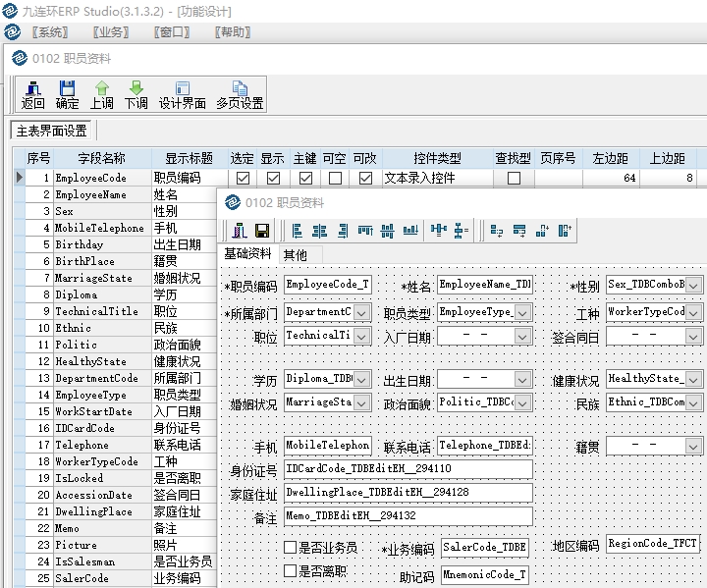Screen dimensions: 707x588
Task: Select row 25 SalerCode cell
Action: [102, 578]
